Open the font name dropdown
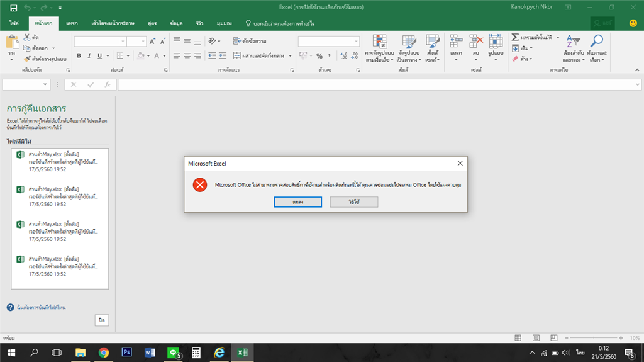Image resolution: width=644 pixels, height=362 pixels. (x=123, y=42)
